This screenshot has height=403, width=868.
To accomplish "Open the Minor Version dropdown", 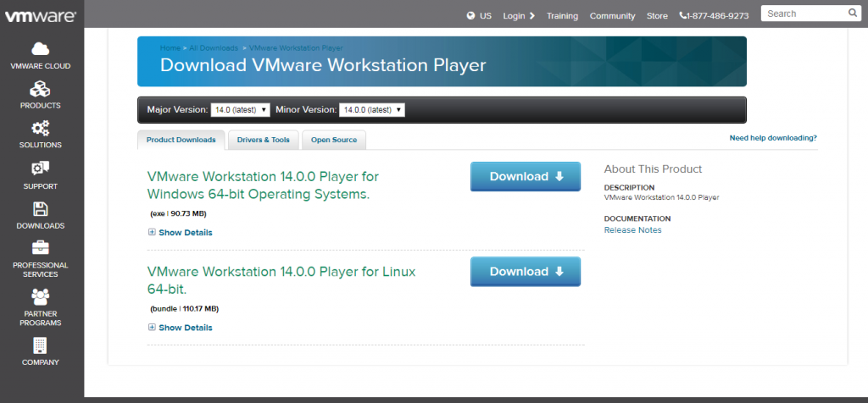I will (x=372, y=109).
